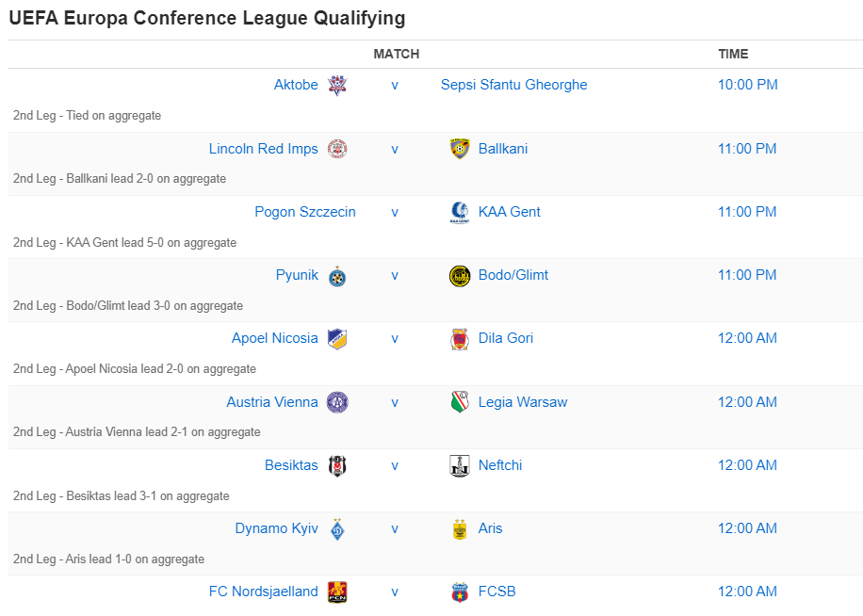The height and width of the screenshot is (616, 863).
Task: Click the Bodo/Glimt club badge
Action: 460,275
